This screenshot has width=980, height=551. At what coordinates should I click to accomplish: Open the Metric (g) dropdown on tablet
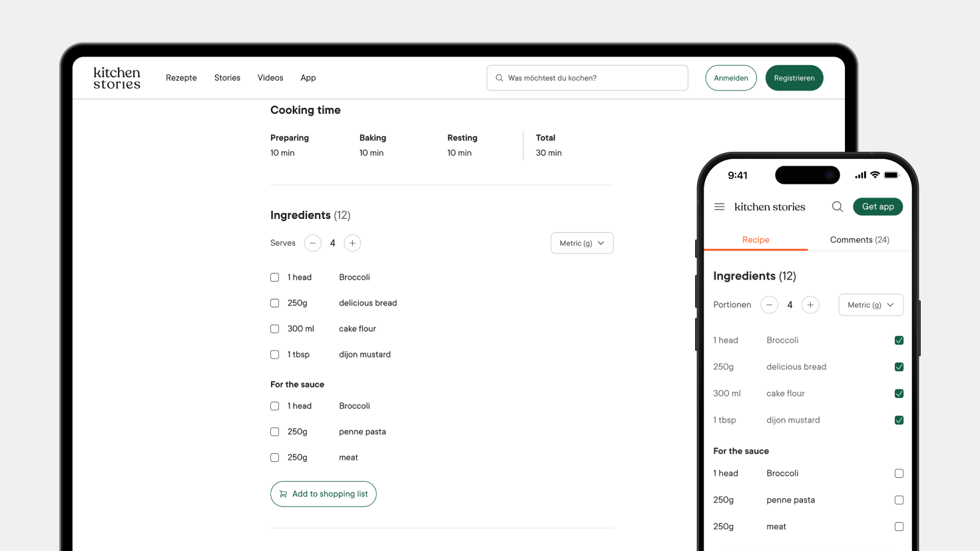point(582,244)
